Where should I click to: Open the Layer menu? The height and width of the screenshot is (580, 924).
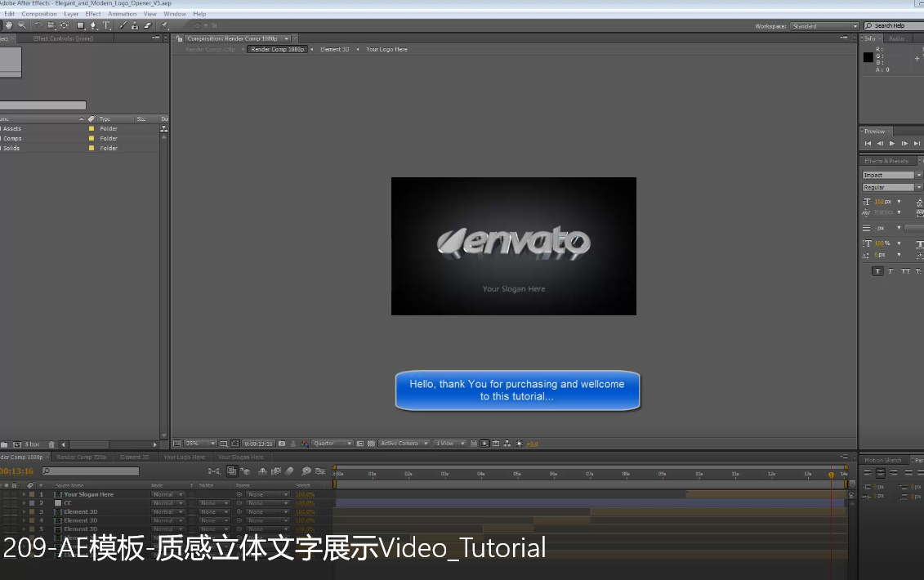pos(71,14)
